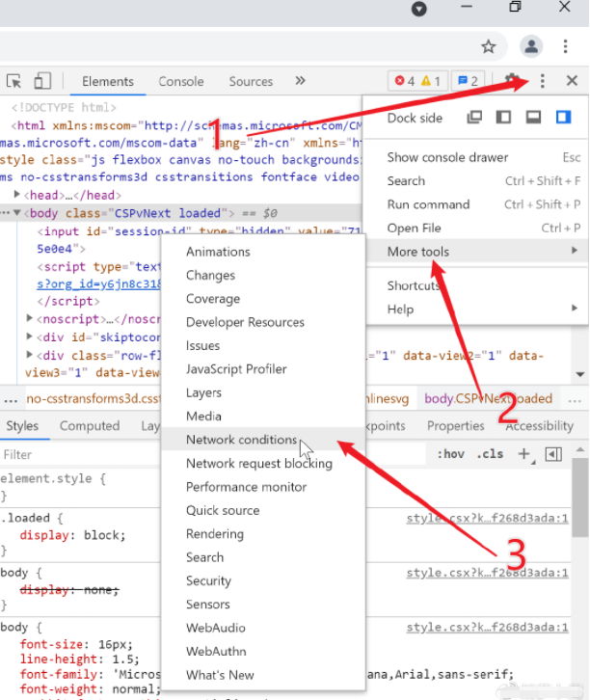Switch to the Console tab

(x=181, y=82)
